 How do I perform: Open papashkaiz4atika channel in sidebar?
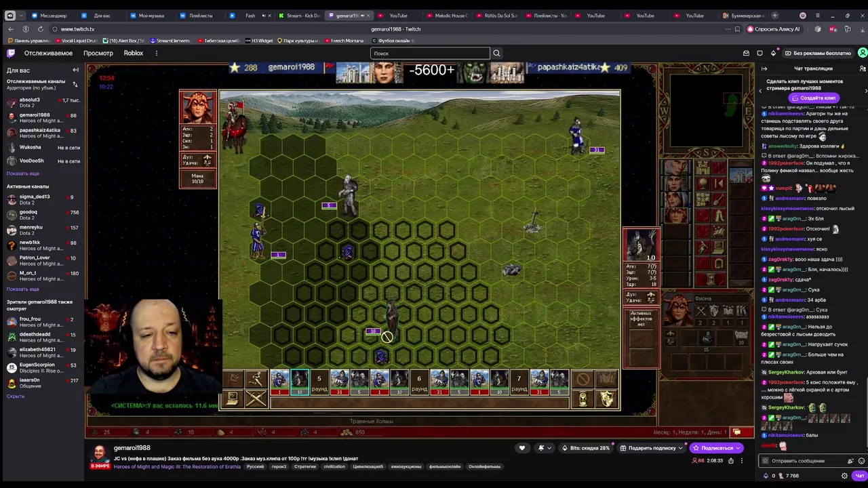point(42,132)
